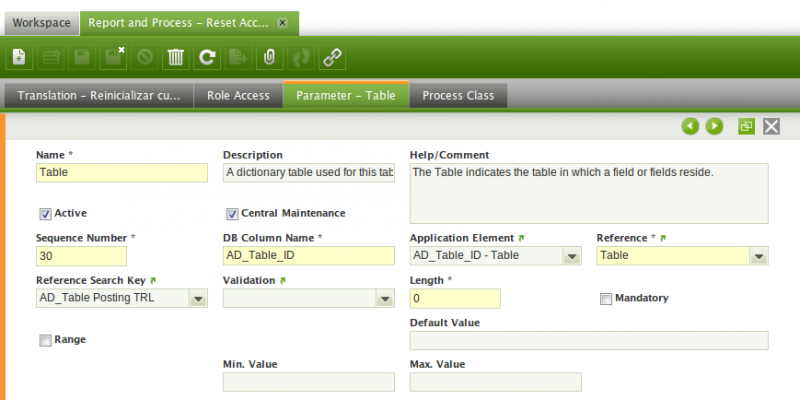Toggle the Central Maintenance checkbox
This screenshot has width=800, height=400.
(232, 213)
